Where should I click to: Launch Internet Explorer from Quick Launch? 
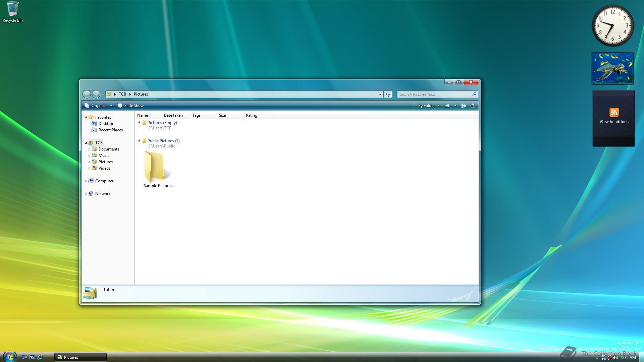point(40,357)
